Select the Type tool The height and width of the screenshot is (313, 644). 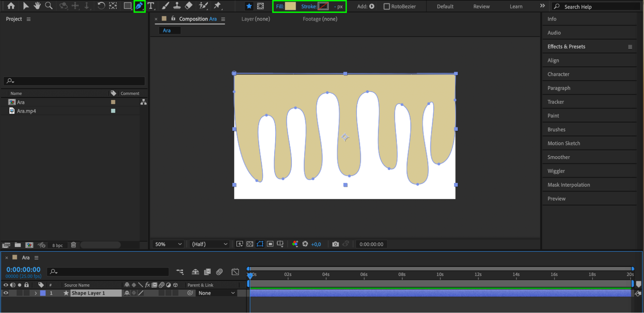click(x=151, y=6)
